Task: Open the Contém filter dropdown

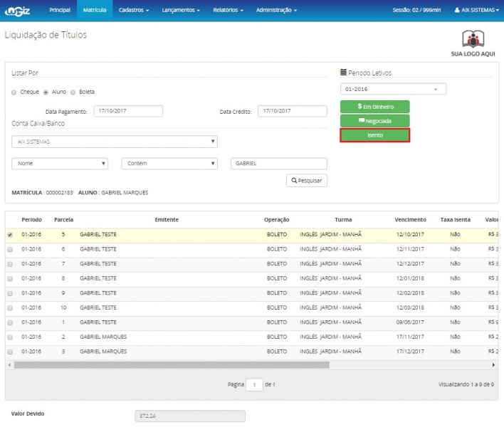Action: pos(169,163)
